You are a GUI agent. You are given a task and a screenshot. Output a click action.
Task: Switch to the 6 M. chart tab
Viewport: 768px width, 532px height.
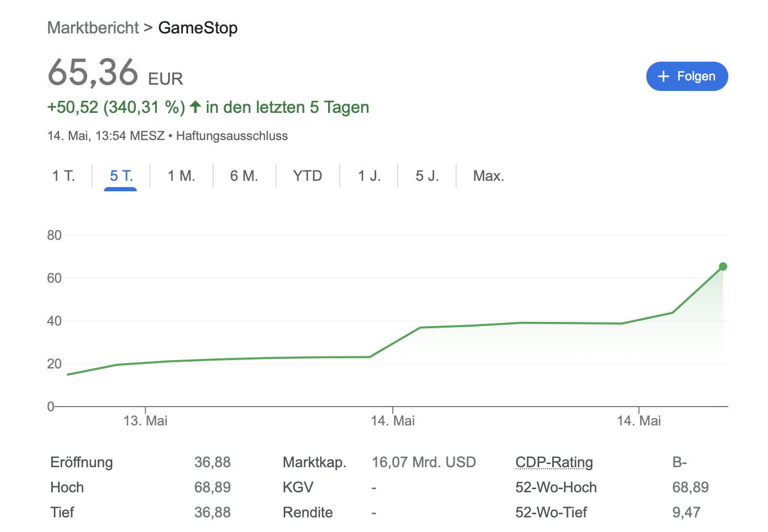(x=244, y=176)
